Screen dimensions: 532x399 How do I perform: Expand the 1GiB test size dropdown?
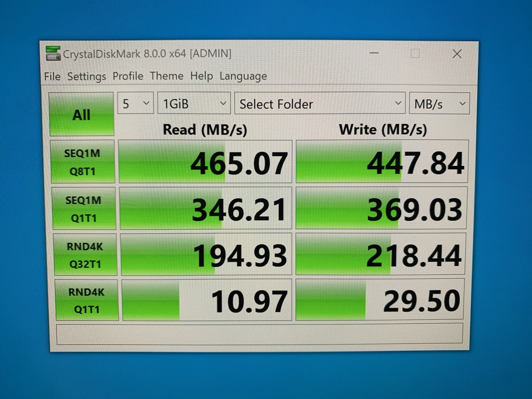coord(194,103)
